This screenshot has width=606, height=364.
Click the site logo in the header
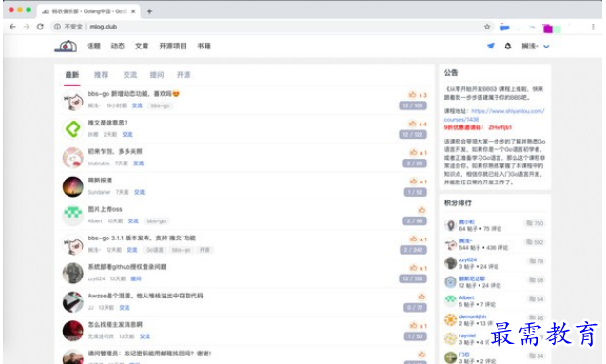66,46
